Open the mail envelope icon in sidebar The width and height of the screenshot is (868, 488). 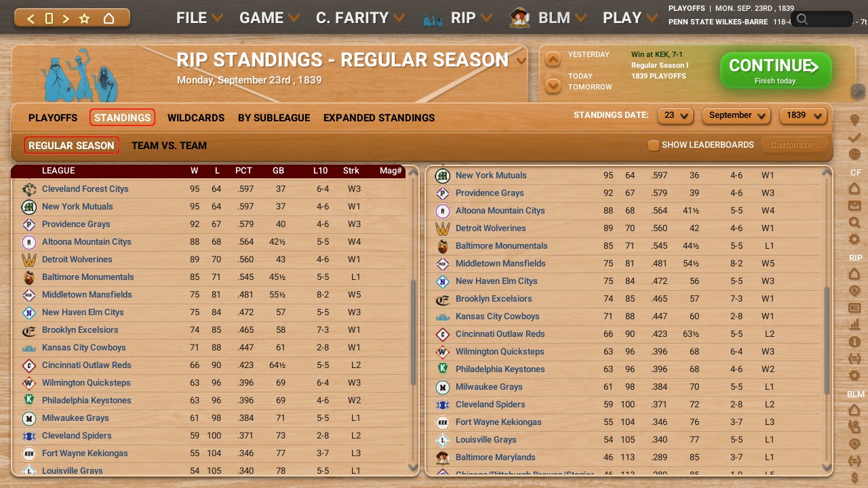(854, 205)
